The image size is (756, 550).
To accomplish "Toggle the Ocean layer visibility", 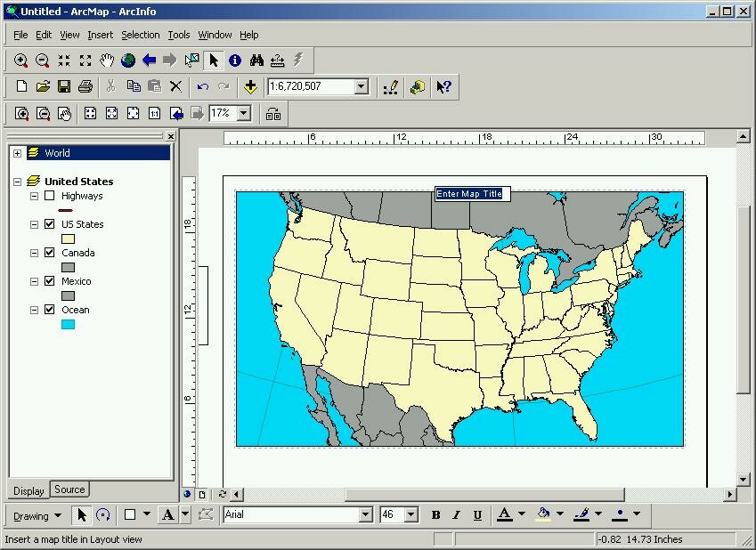I will [49, 309].
